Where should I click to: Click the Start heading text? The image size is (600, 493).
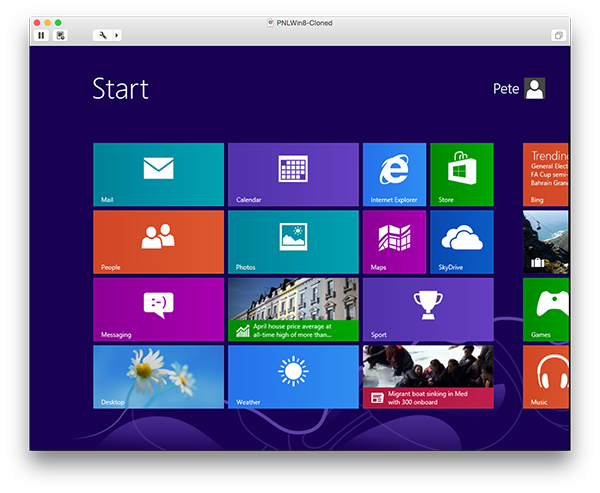pos(121,89)
